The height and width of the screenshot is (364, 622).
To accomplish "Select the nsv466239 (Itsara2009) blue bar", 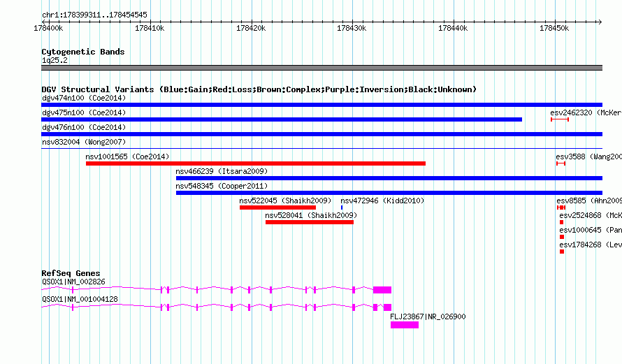I will (389, 178).
